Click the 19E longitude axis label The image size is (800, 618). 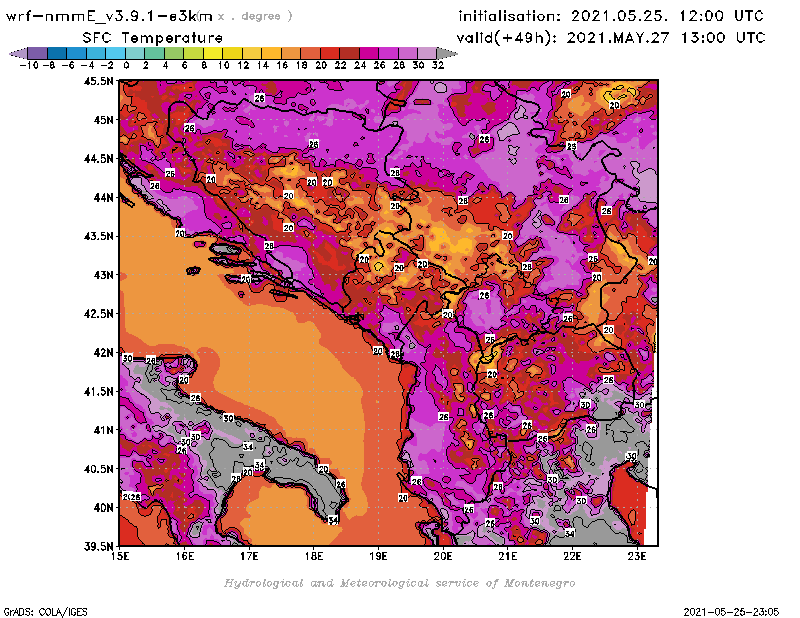point(379,555)
